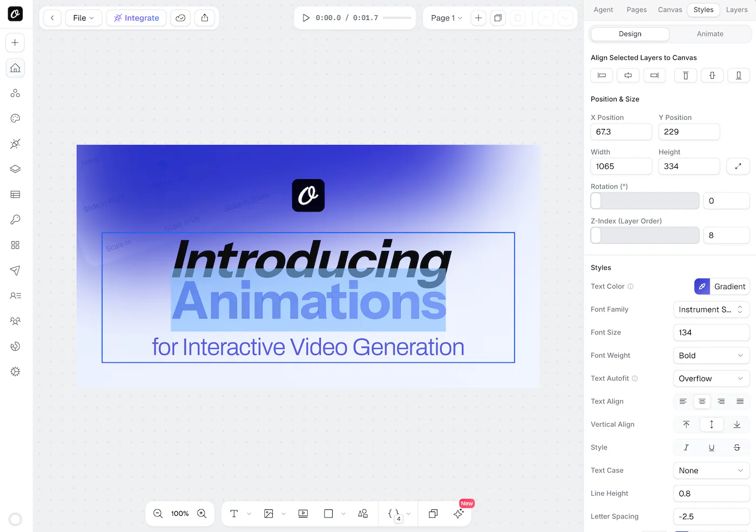Go back with the left chevron button
The image size is (756, 532).
(52, 18)
